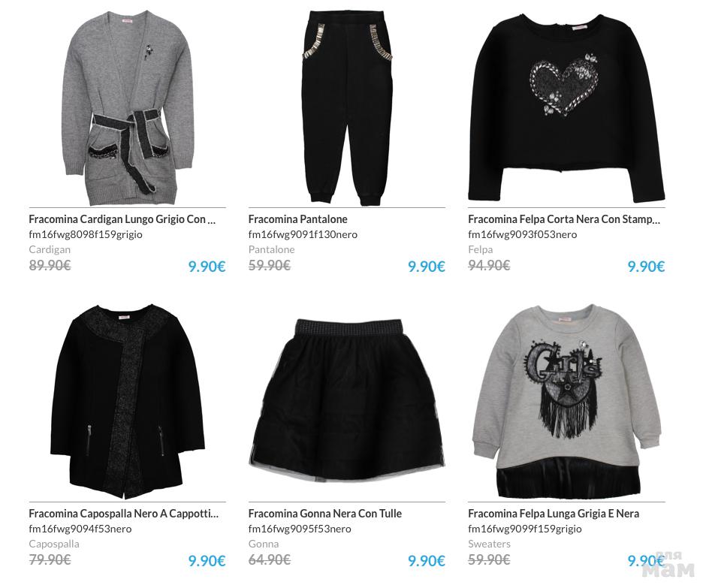Select the Cardigan category label

[x=50, y=249]
